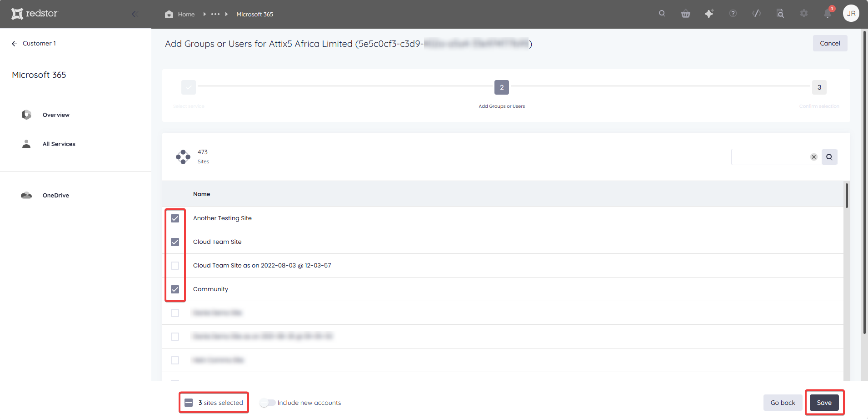Uncheck Another Testing Site
The width and height of the screenshot is (868, 419).
[x=175, y=218]
